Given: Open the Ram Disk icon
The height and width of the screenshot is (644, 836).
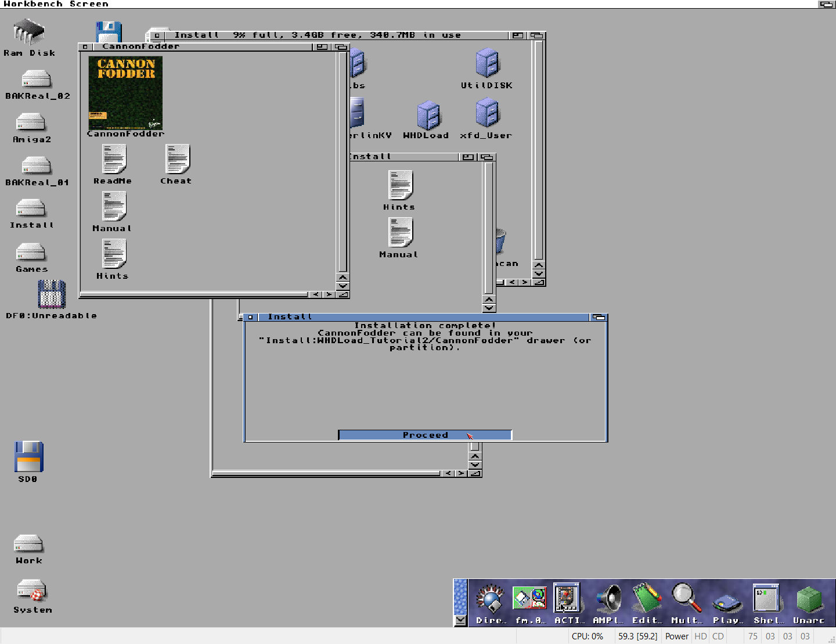Looking at the screenshot, I should pos(29,32).
